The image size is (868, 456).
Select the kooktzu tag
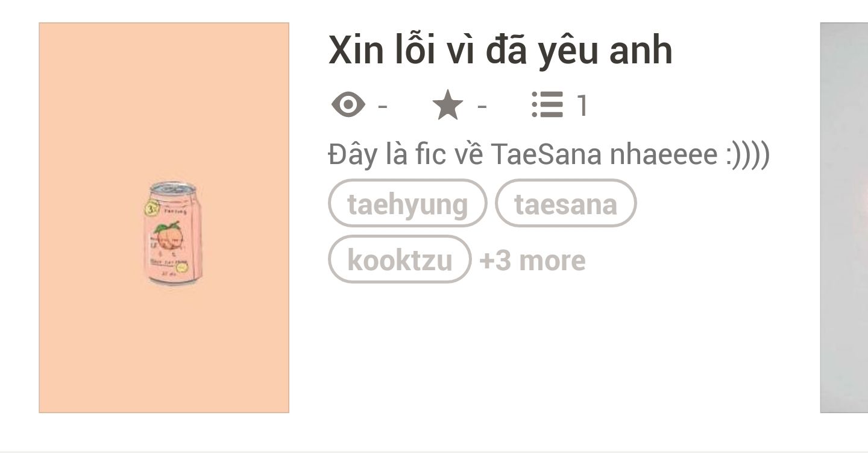point(400,259)
